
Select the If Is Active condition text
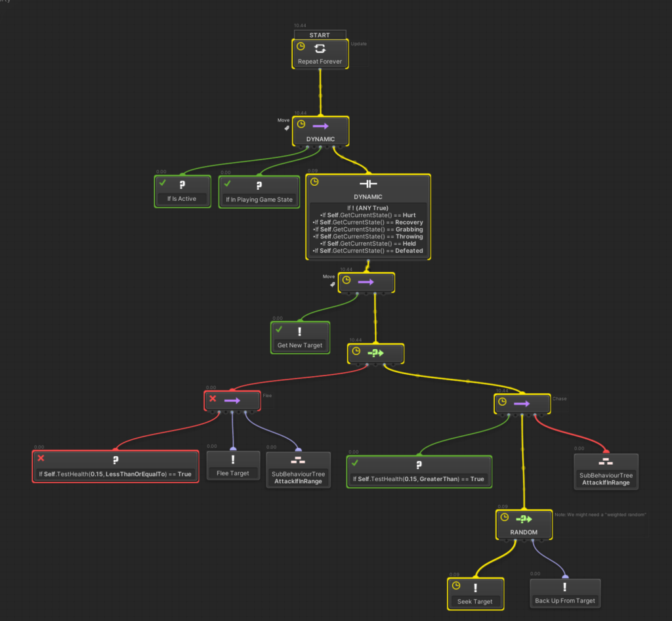click(182, 198)
